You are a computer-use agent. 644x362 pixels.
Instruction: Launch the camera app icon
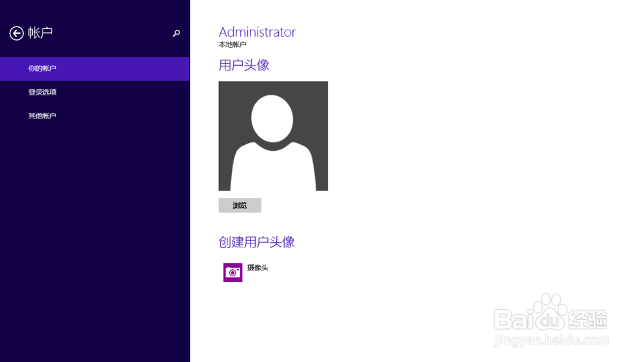pyautogui.click(x=232, y=272)
